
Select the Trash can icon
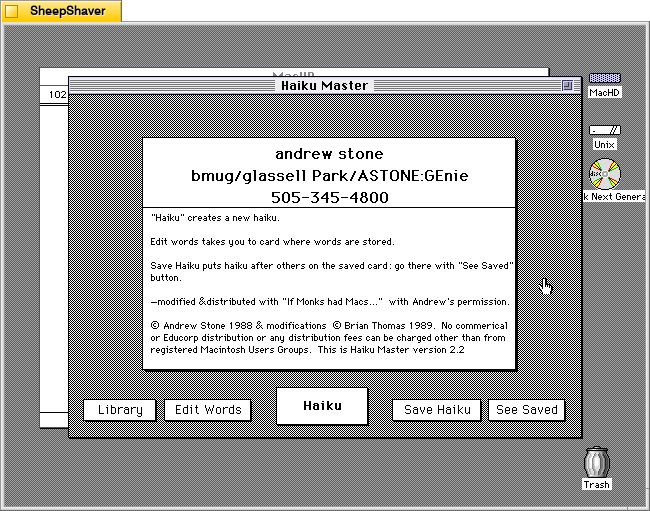597,462
